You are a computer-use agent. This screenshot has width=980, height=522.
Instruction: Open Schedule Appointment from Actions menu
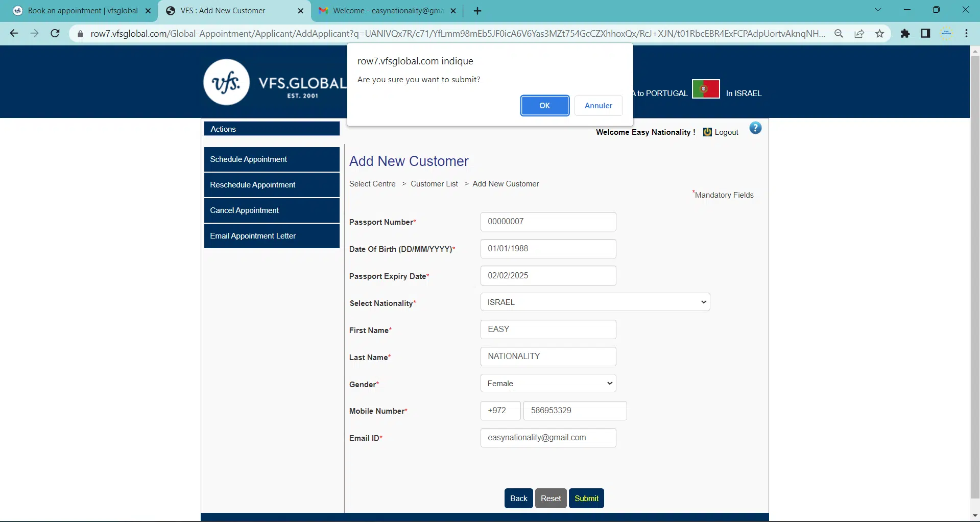[272, 159]
